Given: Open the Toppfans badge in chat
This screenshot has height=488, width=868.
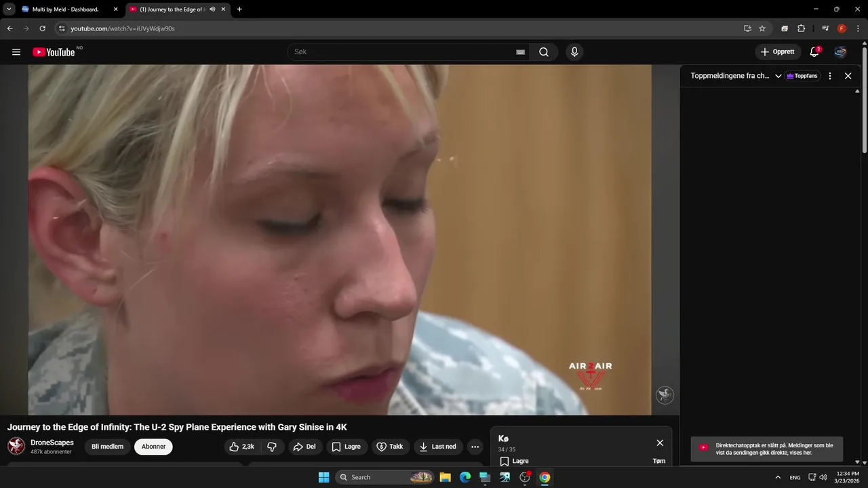Looking at the screenshot, I should pos(802,76).
